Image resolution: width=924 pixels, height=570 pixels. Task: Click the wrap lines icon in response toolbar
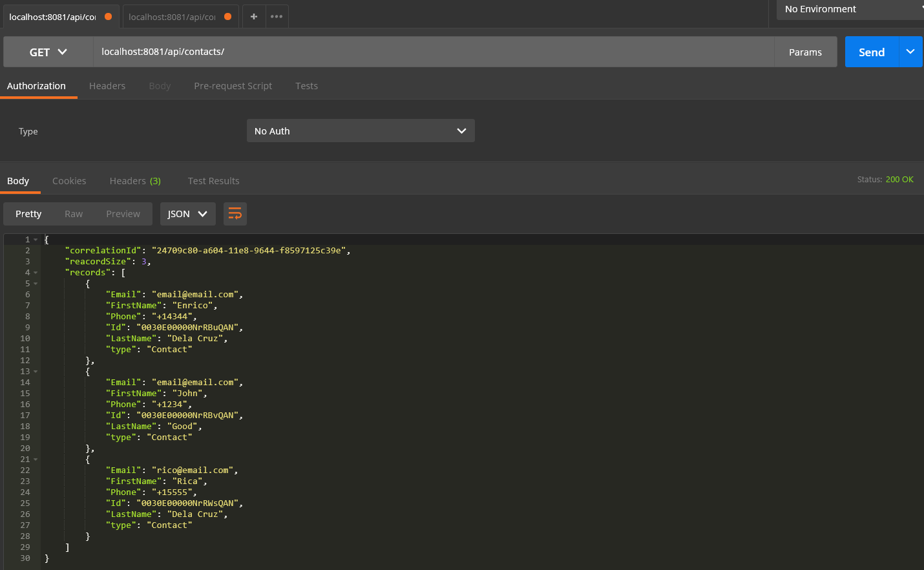(235, 214)
